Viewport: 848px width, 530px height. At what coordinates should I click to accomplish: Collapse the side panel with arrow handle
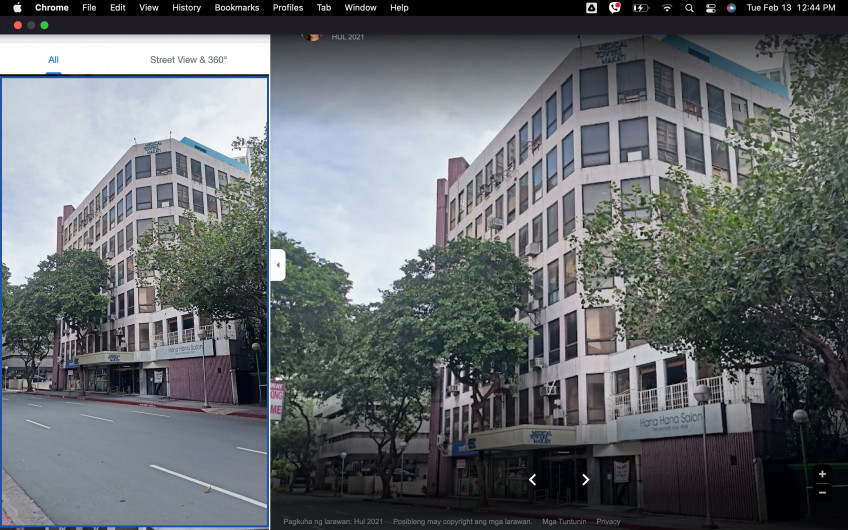pos(278,265)
